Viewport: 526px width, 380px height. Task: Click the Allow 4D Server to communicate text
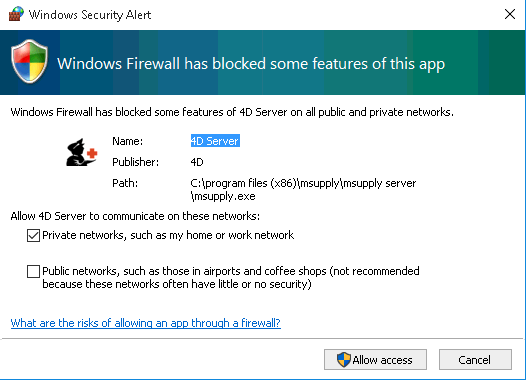135,216
